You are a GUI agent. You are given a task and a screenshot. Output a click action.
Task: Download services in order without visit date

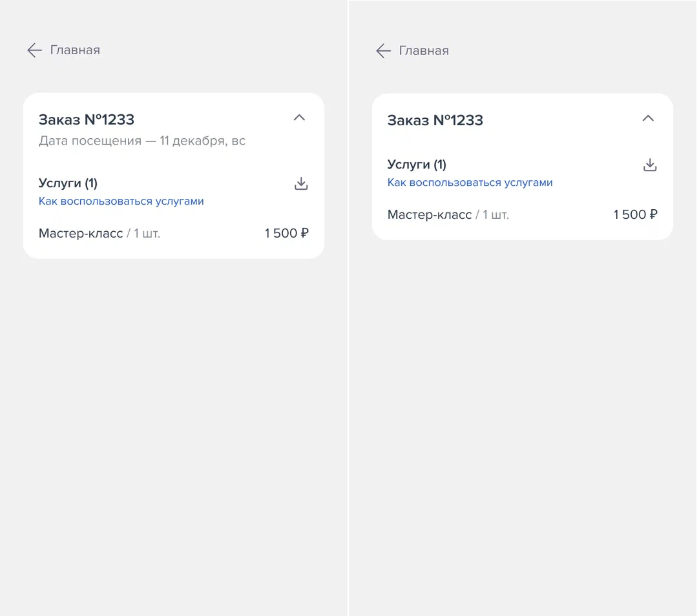650,165
